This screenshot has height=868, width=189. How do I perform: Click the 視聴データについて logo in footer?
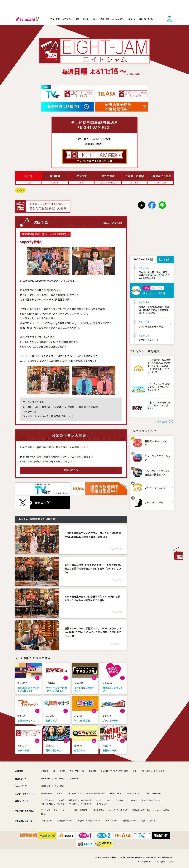(x=103, y=844)
